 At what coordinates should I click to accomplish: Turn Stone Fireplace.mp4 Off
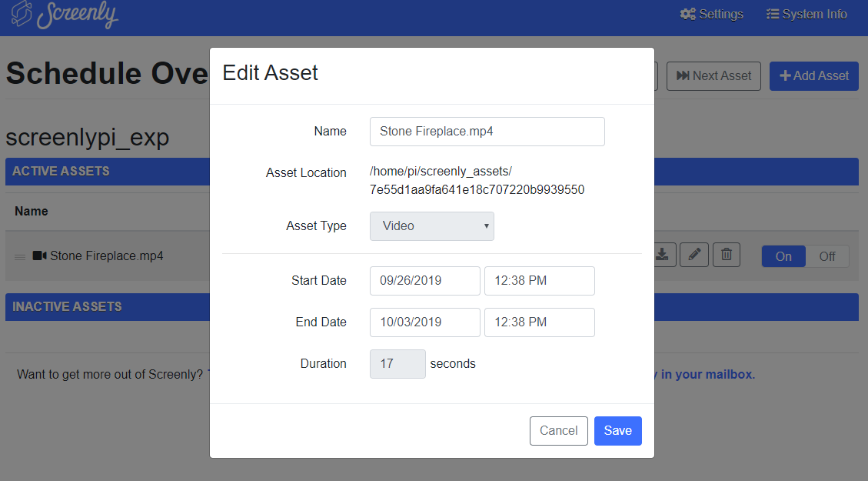828,256
